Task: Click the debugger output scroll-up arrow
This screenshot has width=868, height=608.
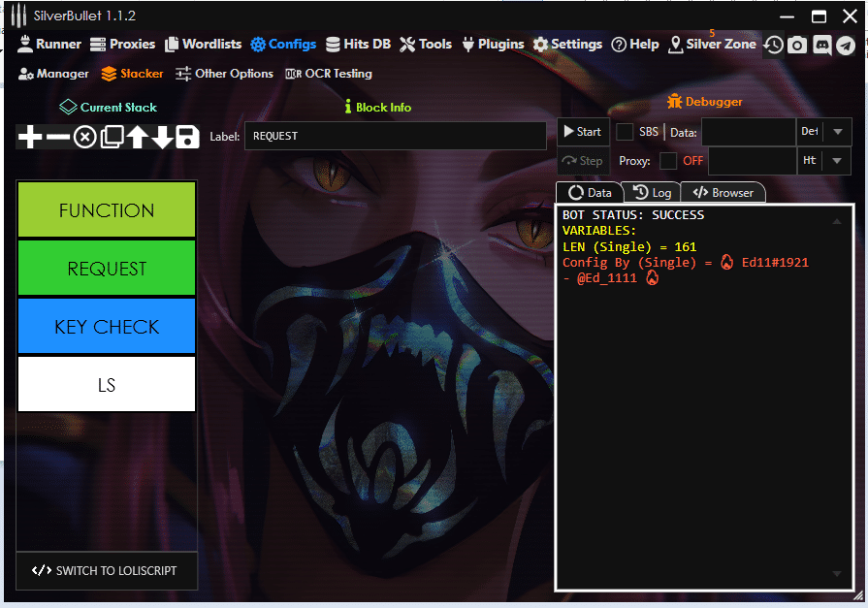Action: click(837, 221)
